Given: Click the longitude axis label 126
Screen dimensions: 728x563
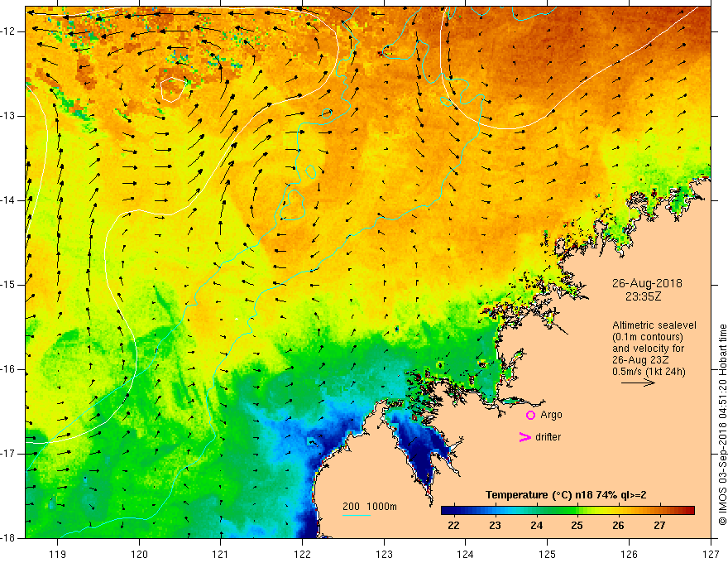Looking at the screenshot, I should (x=629, y=554).
